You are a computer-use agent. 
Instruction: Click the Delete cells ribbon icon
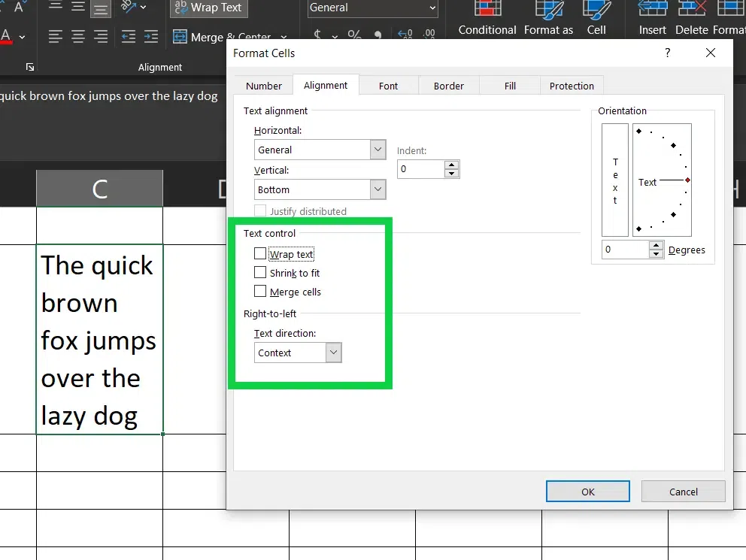tap(693, 18)
